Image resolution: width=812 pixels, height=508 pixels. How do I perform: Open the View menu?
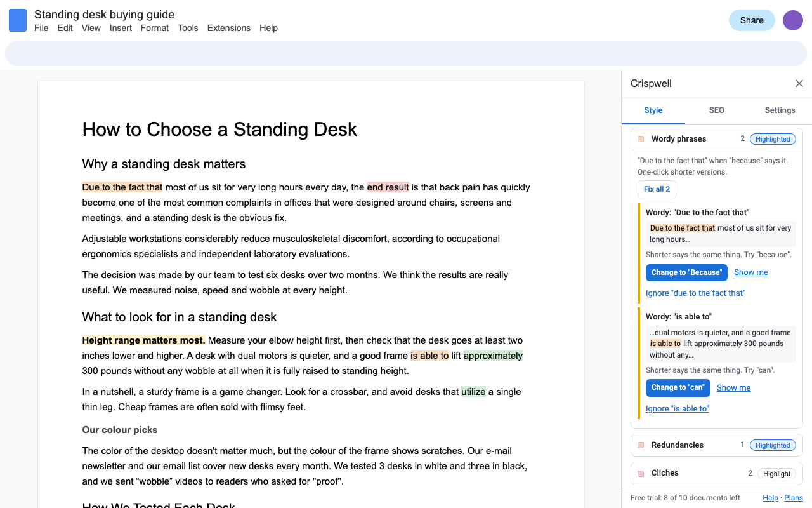point(91,28)
